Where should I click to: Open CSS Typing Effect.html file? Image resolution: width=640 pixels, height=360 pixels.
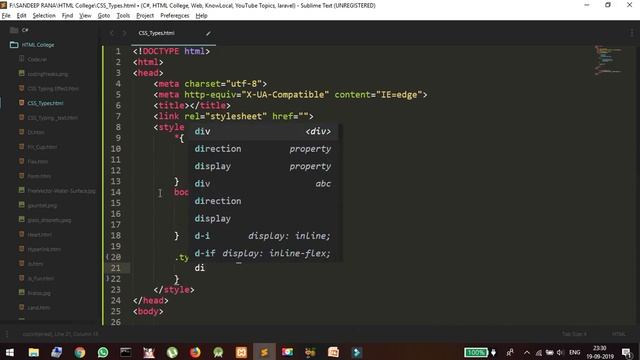[x=53, y=89]
